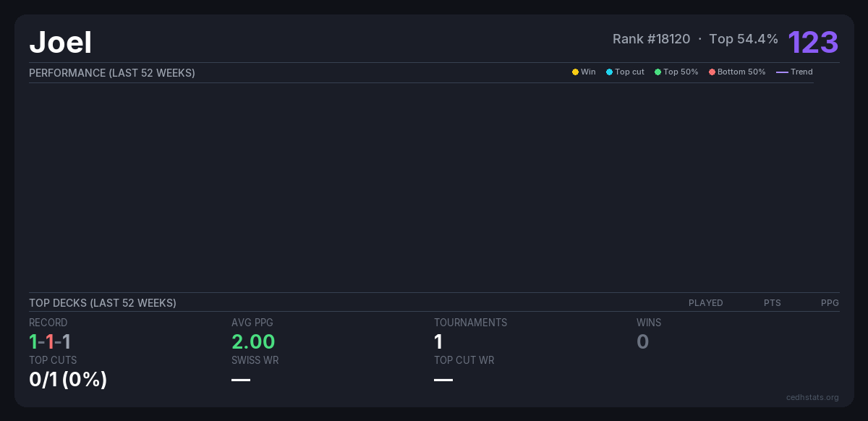868x421 pixels.
Task: Toggle the Bottom 50% legend label
Action: tap(741, 72)
